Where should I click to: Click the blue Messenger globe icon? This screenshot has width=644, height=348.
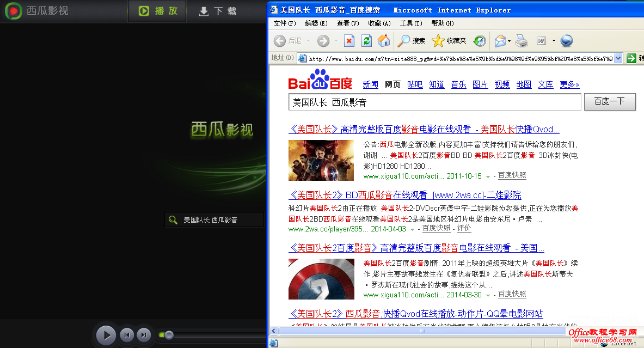(x=566, y=41)
